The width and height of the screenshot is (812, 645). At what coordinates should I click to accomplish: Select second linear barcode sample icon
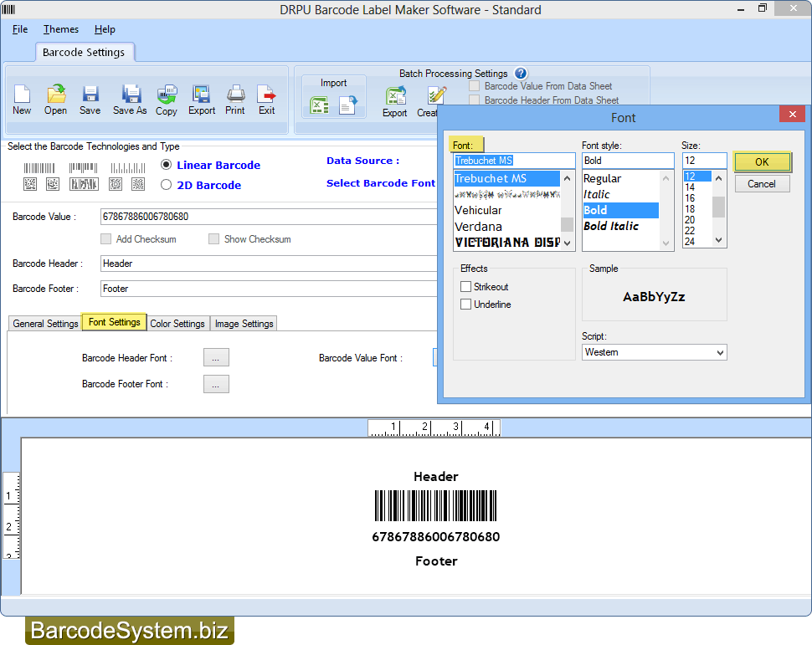[x=84, y=167]
